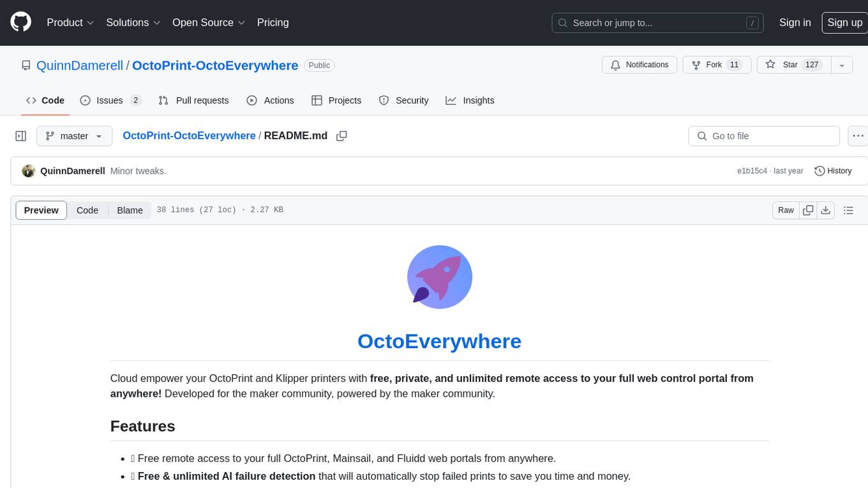
Task: Expand the Solutions menu
Action: (x=133, y=22)
